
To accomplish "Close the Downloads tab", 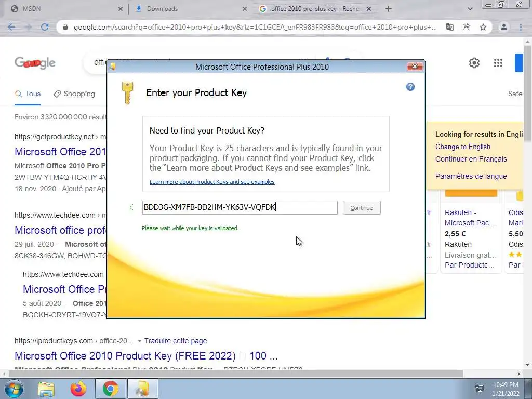I will [244, 9].
